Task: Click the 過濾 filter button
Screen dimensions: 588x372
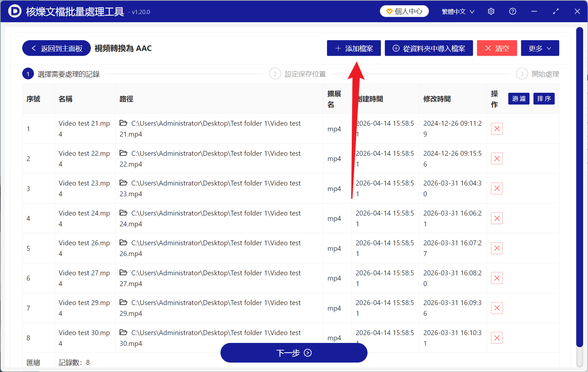Action: 518,99
